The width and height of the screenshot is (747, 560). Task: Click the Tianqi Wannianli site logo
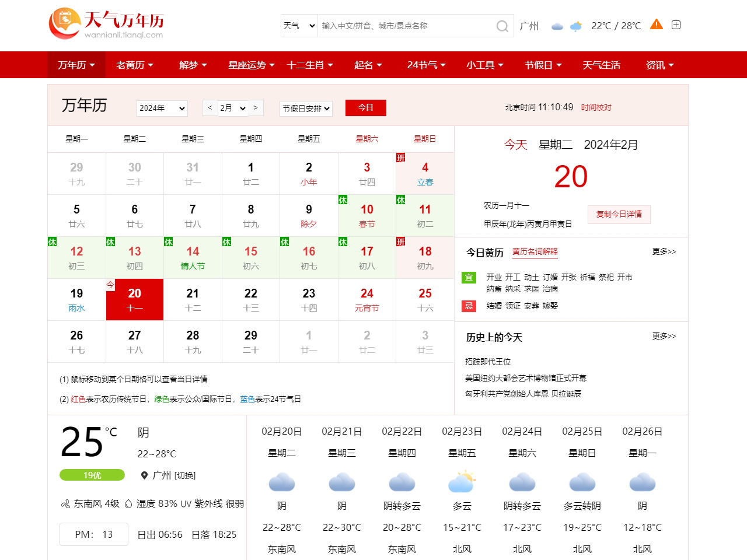[106, 24]
